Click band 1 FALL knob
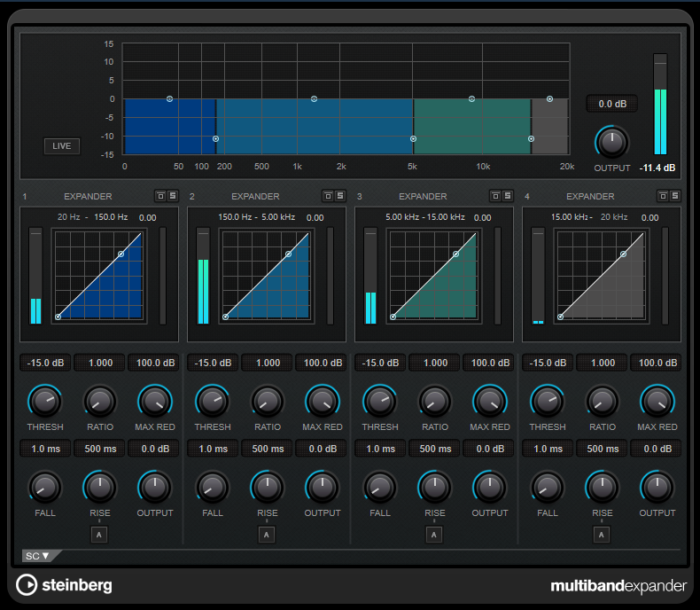700x610 pixels. tap(44, 487)
